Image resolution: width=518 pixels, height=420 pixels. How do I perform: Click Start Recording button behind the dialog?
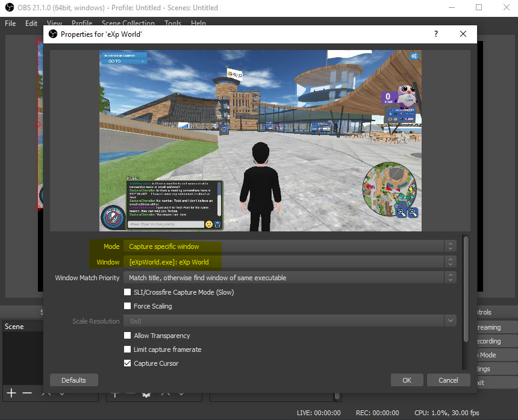497,341
